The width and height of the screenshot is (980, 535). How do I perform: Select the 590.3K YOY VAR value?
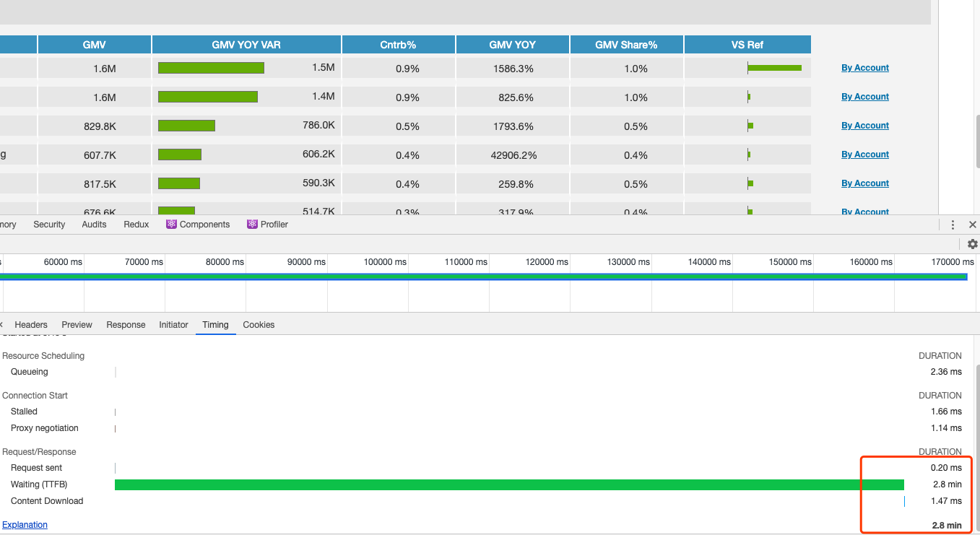[x=318, y=183]
